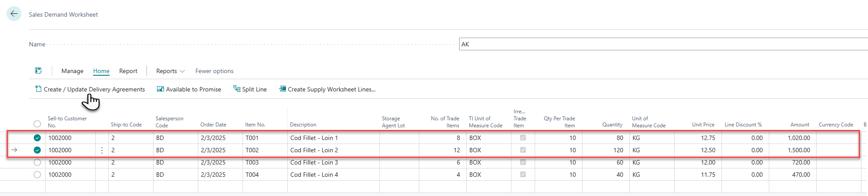The width and height of the screenshot is (868, 196).
Task: Click the Unit Price column header
Action: click(x=703, y=125)
